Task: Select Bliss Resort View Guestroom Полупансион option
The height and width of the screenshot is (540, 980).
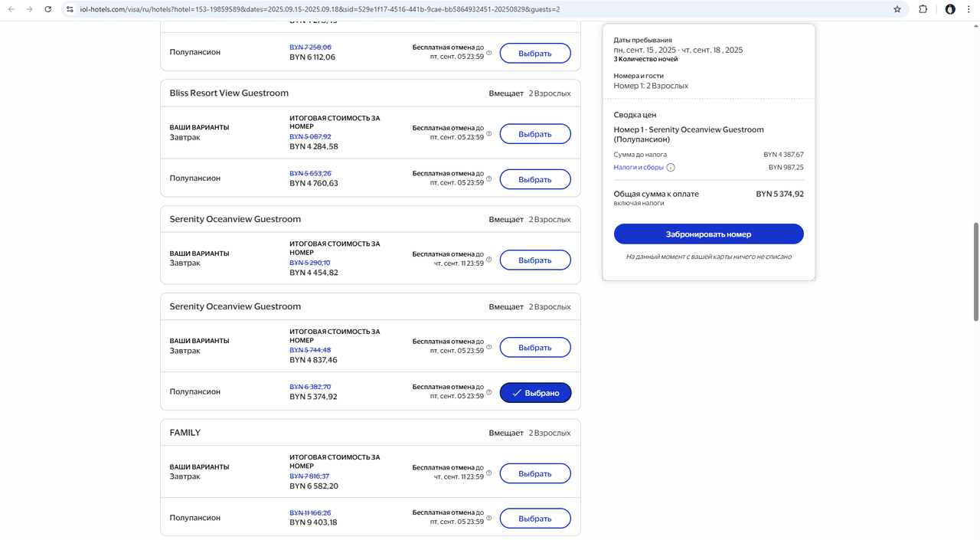Action: coord(535,179)
